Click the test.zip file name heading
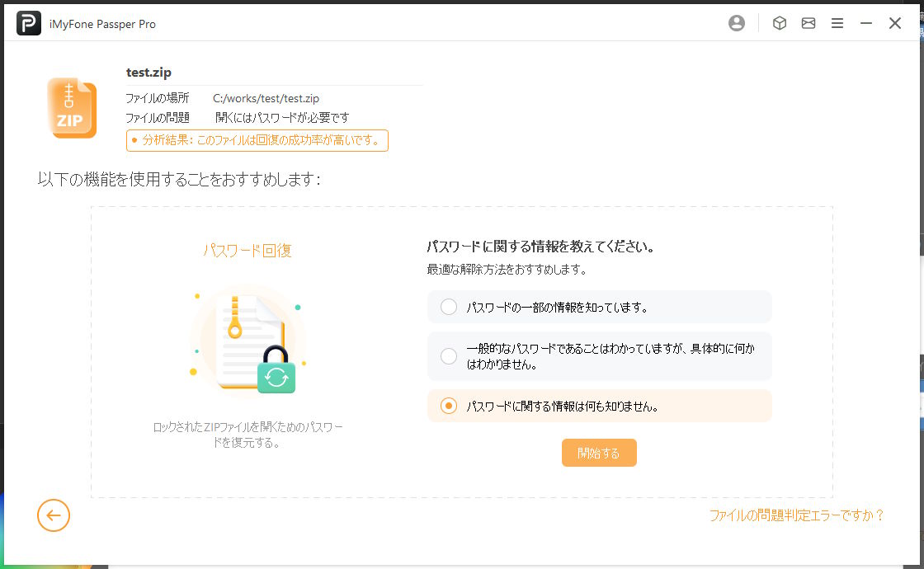Screen dimensions: 924x569 pyautogui.click(x=148, y=73)
